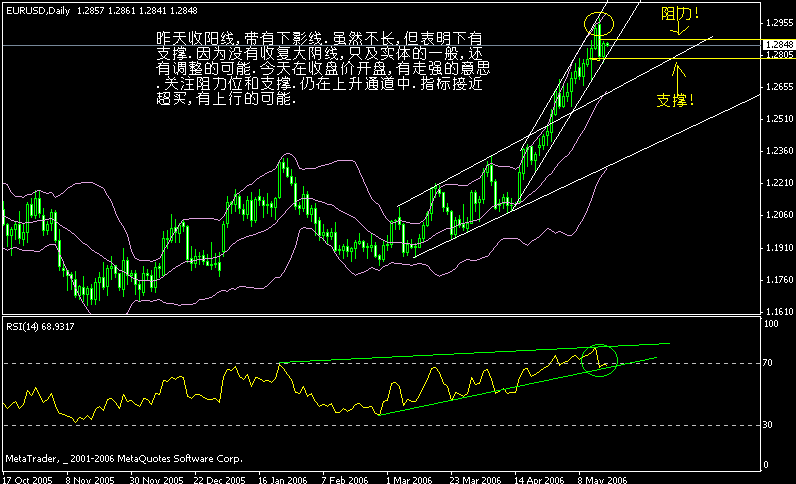Image resolution: width=796 pixels, height=484 pixels.
Task: Click the MetaTrader copyright text
Action: coord(124,459)
